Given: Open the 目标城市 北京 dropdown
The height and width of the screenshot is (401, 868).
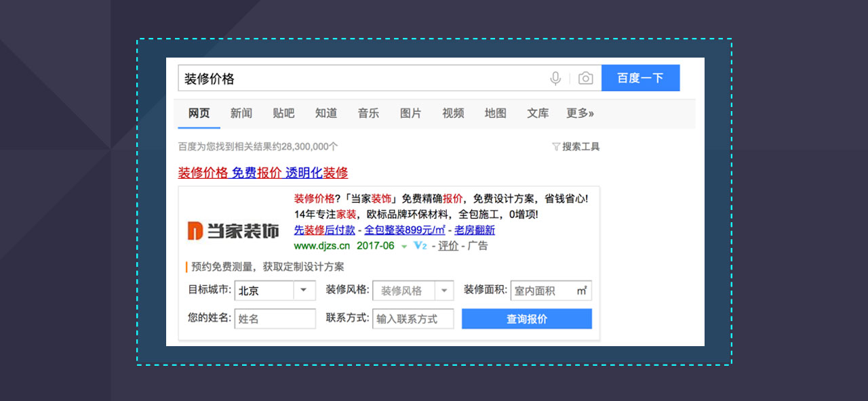Looking at the screenshot, I should (x=275, y=291).
